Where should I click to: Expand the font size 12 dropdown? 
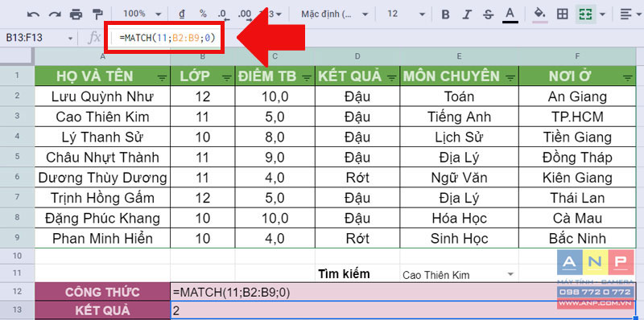point(406,14)
